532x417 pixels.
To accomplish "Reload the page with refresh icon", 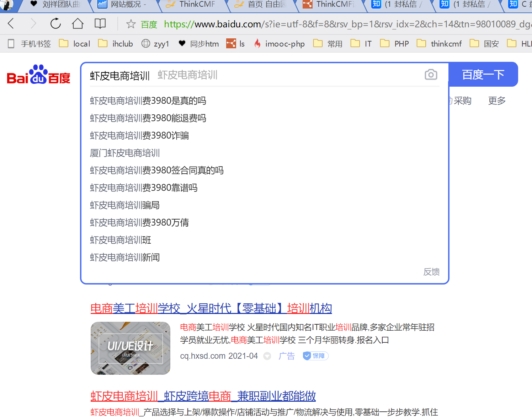I will coord(55,24).
